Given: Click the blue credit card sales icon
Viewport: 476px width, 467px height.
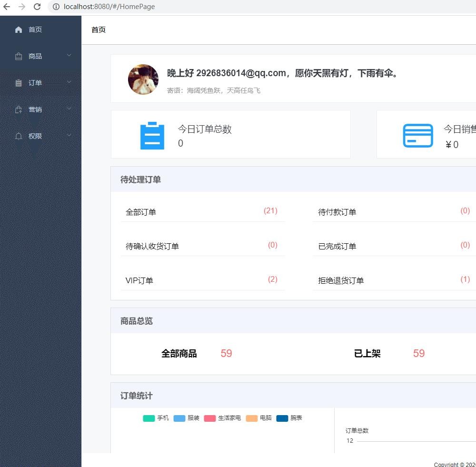Looking at the screenshot, I should 418,136.
